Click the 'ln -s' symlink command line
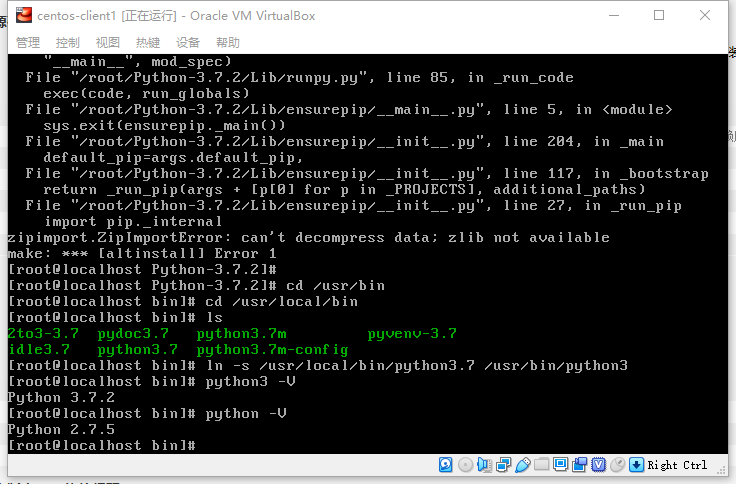The image size is (736, 484). (x=318, y=366)
